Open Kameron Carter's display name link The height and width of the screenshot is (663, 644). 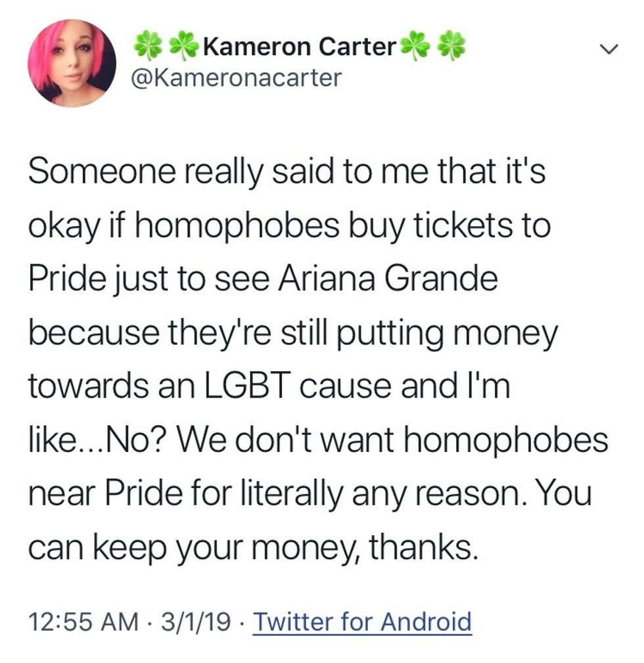point(300,47)
